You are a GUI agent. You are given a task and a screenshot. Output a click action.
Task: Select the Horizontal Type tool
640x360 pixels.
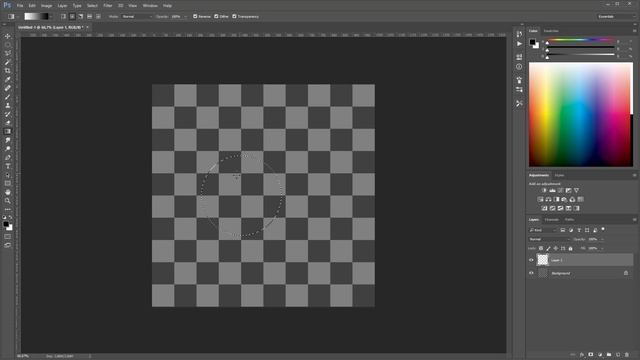pos(8,166)
